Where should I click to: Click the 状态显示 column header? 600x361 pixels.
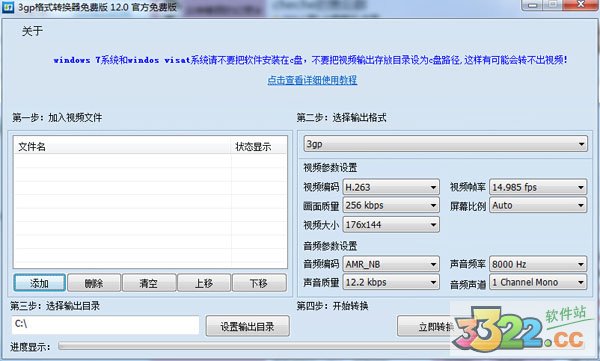coord(259,146)
